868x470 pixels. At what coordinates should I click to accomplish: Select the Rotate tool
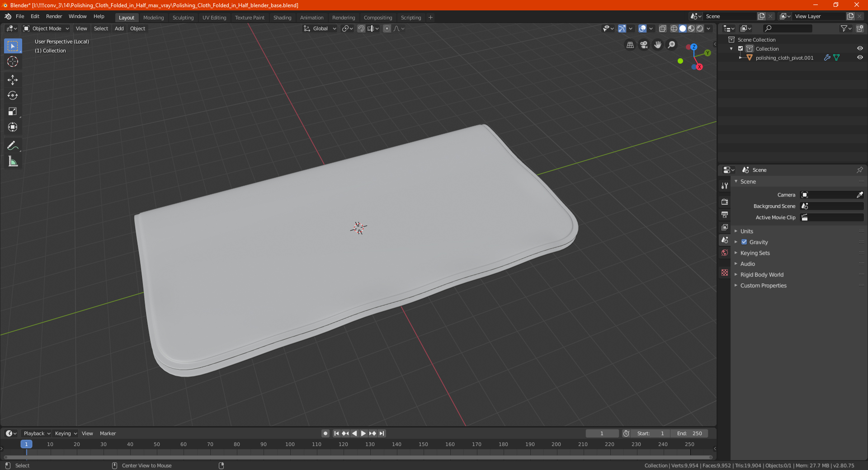coord(13,95)
